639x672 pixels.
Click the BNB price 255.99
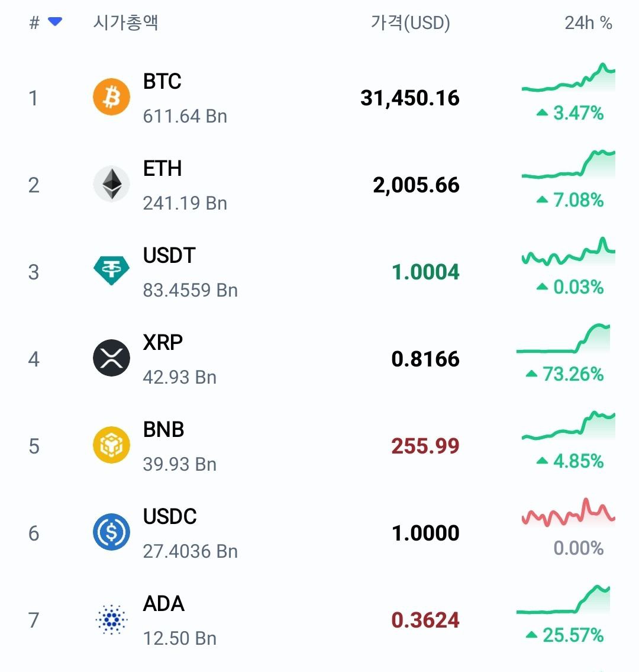(x=425, y=446)
